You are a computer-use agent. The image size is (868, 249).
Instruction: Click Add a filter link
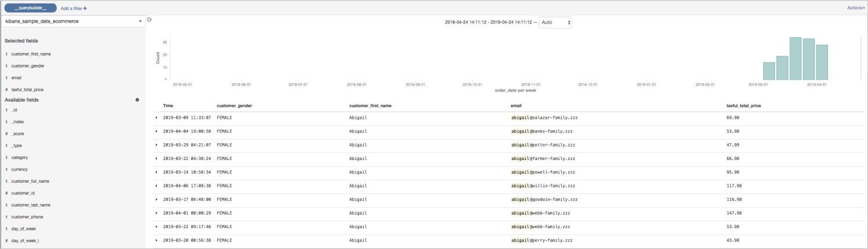(x=74, y=8)
